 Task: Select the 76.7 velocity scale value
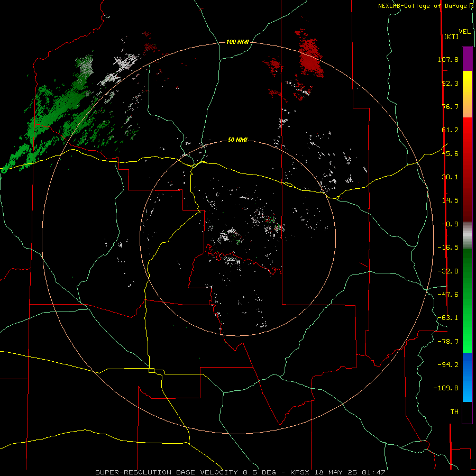(450, 106)
